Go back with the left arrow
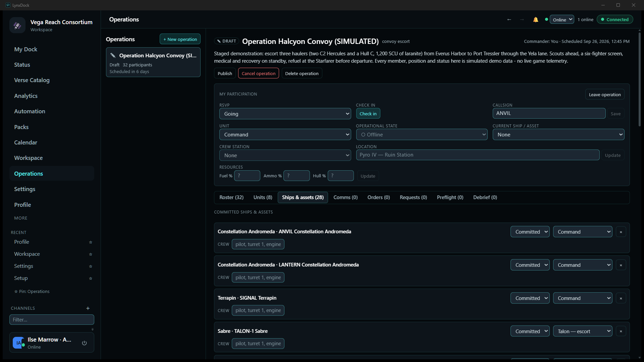 [x=509, y=20]
